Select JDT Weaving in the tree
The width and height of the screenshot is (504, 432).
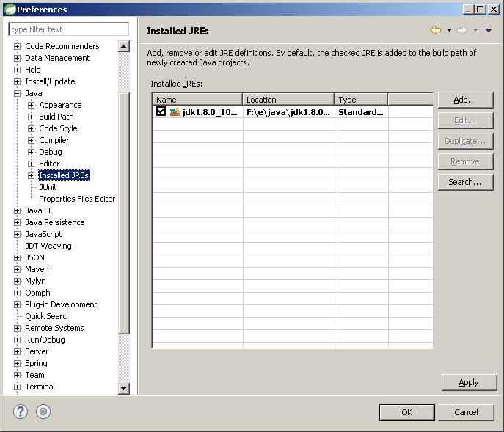click(48, 246)
